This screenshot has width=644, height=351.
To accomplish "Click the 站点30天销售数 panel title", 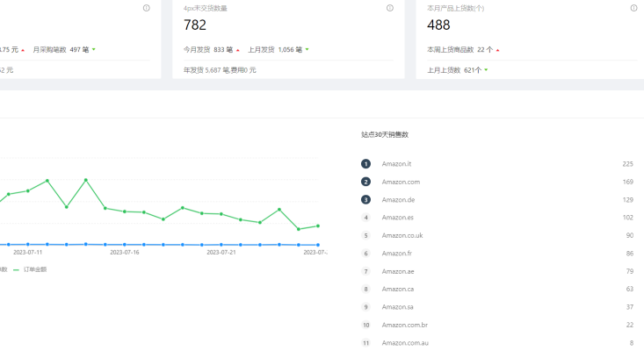I will (384, 135).
